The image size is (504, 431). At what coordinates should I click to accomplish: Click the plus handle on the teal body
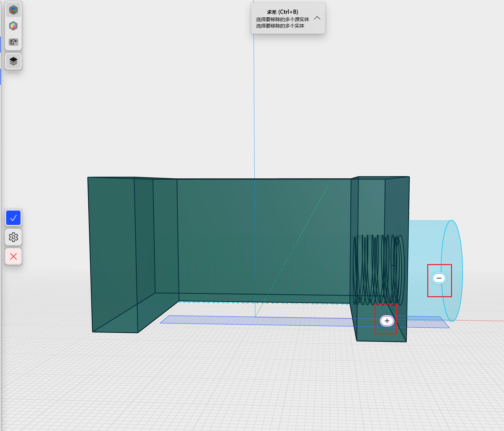coord(387,321)
